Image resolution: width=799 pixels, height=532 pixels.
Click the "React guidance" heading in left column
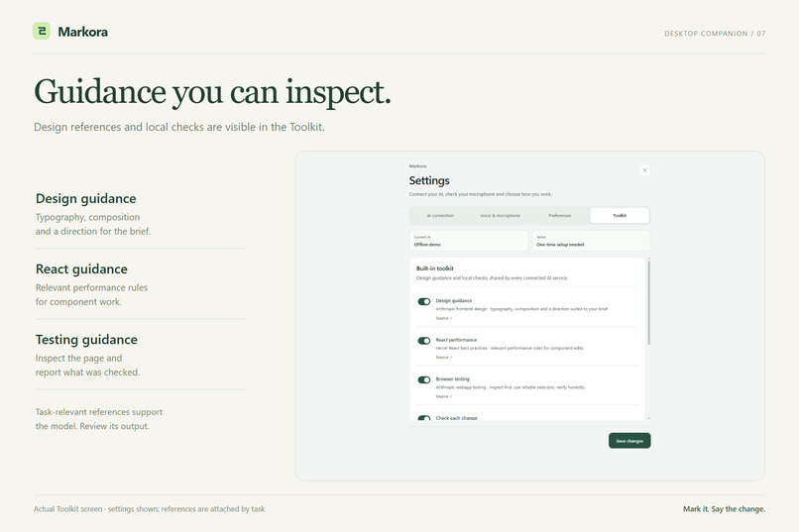tap(81, 268)
